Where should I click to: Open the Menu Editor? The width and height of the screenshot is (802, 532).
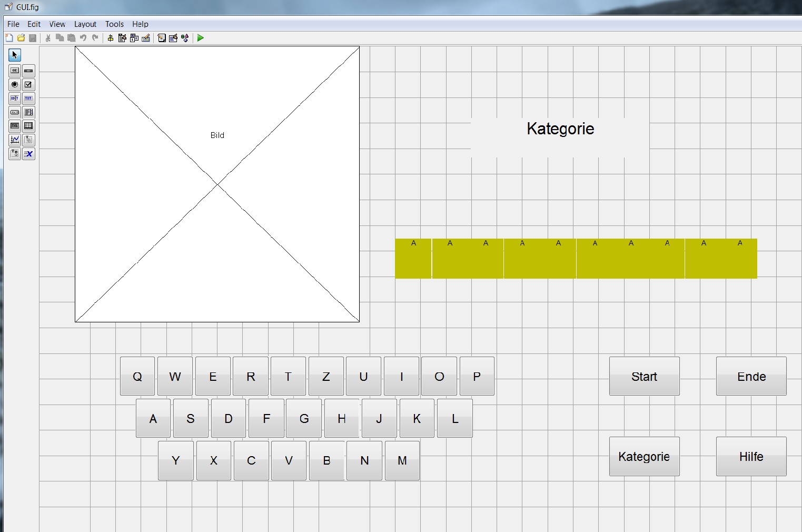pyautogui.click(x=122, y=38)
